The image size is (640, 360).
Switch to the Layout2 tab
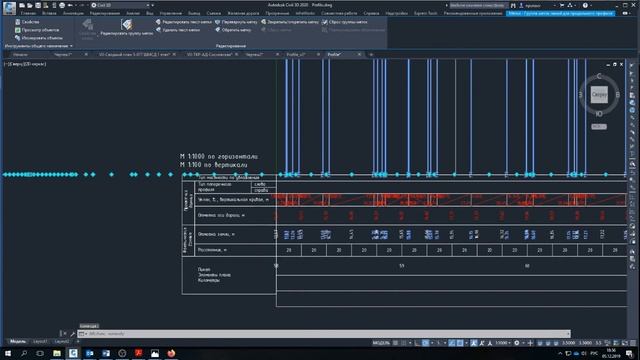click(x=62, y=341)
